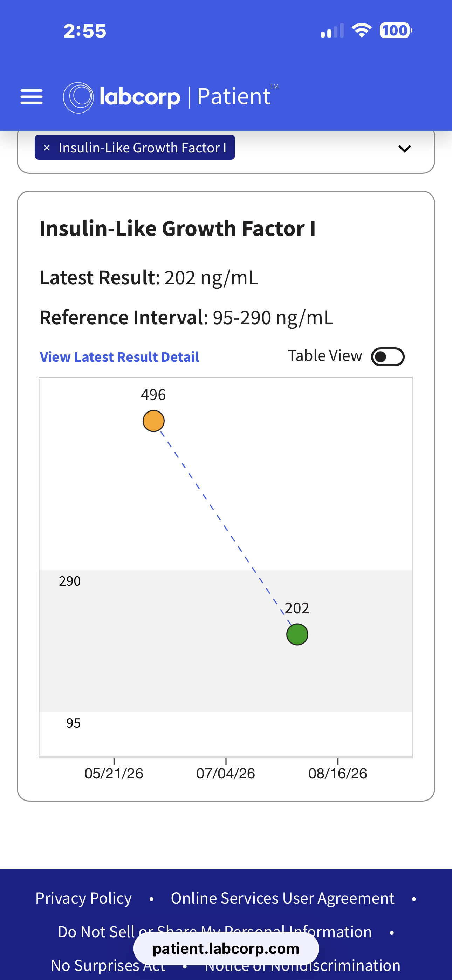
Task: Tap the 2:55 clock in status bar
Action: [85, 31]
